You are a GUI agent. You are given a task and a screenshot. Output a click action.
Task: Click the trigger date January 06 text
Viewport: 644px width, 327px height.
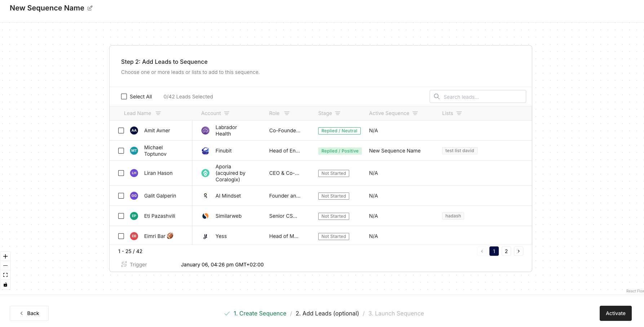(222, 265)
